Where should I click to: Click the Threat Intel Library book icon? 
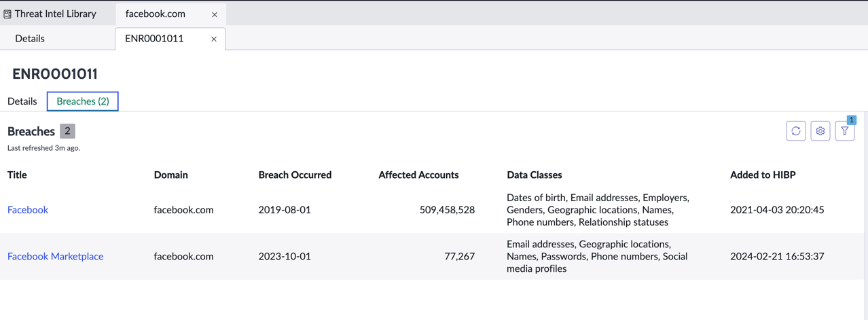[7, 14]
